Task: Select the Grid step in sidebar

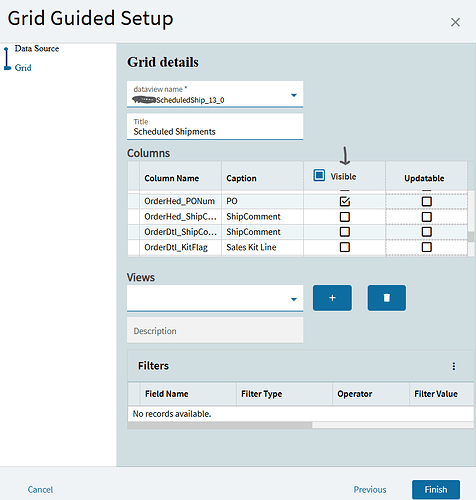Action: pos(23,68)
